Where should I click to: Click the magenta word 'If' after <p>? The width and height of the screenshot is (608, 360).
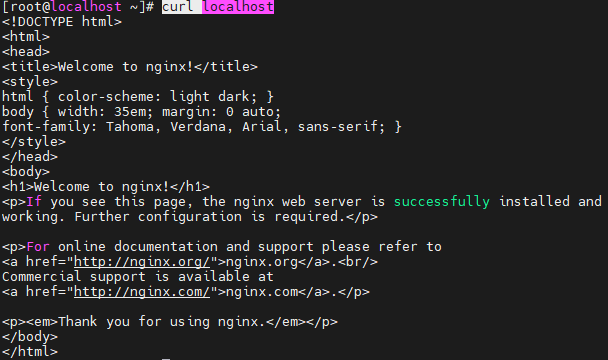(34, 202)
